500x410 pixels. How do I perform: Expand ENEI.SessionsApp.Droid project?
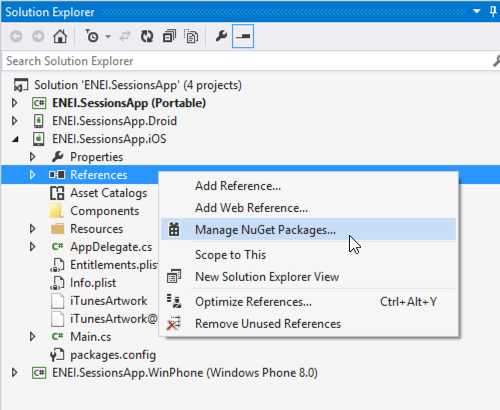click(x=14, y=121)
